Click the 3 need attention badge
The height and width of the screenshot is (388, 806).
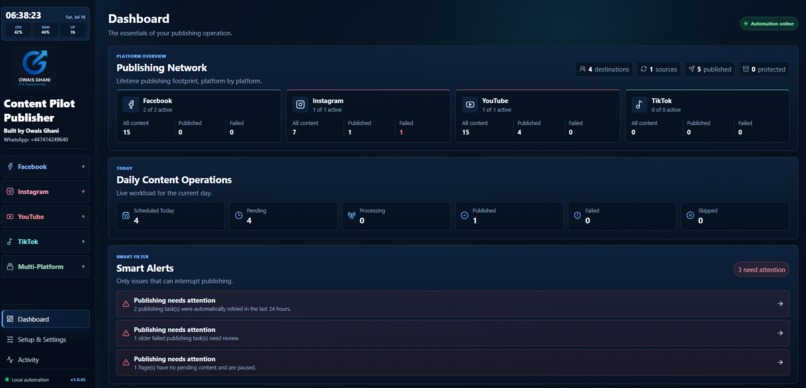tap(761, 270)
